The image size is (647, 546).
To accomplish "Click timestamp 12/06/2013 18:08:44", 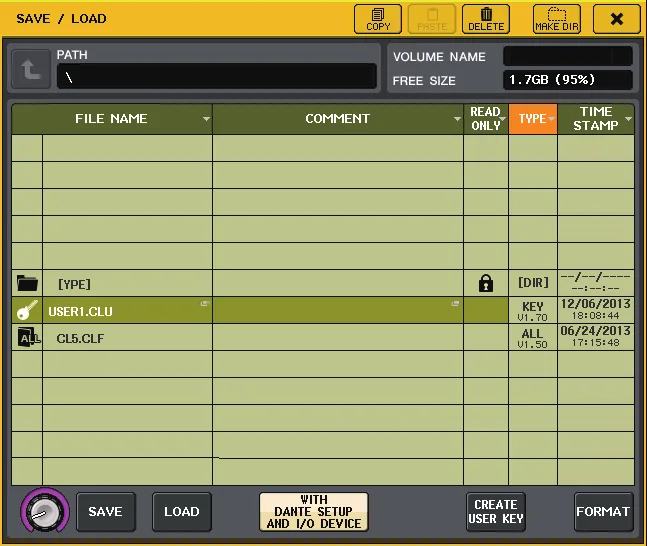I will point(596,310).
